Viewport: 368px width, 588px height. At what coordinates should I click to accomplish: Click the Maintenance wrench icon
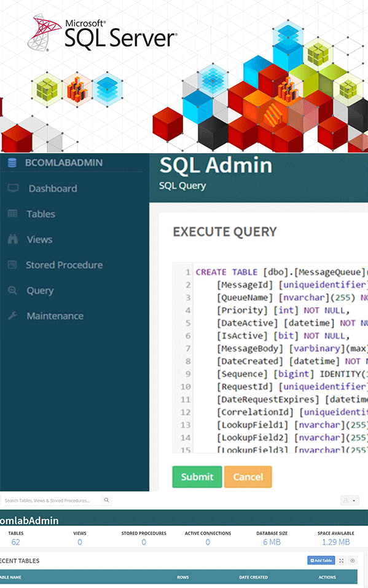click(x=12, y=316)
